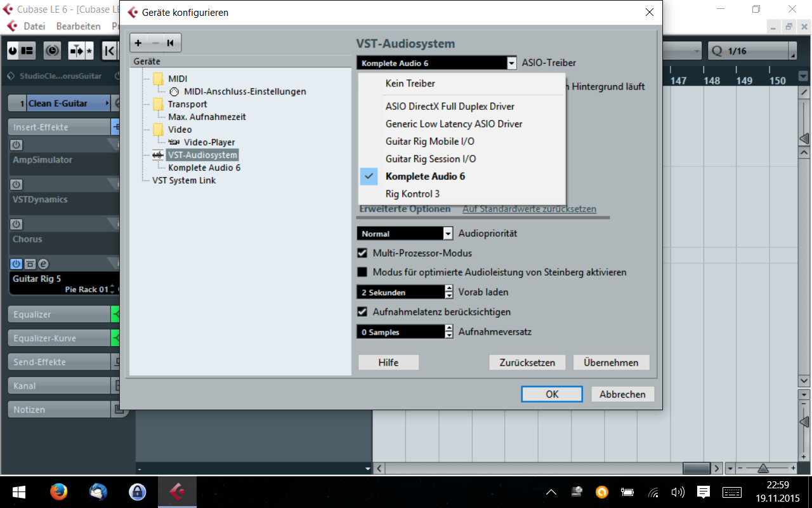Screen dimensions: 812x508
Task: Open Thunderbird from the taskbar
Action: coord(98,491)
